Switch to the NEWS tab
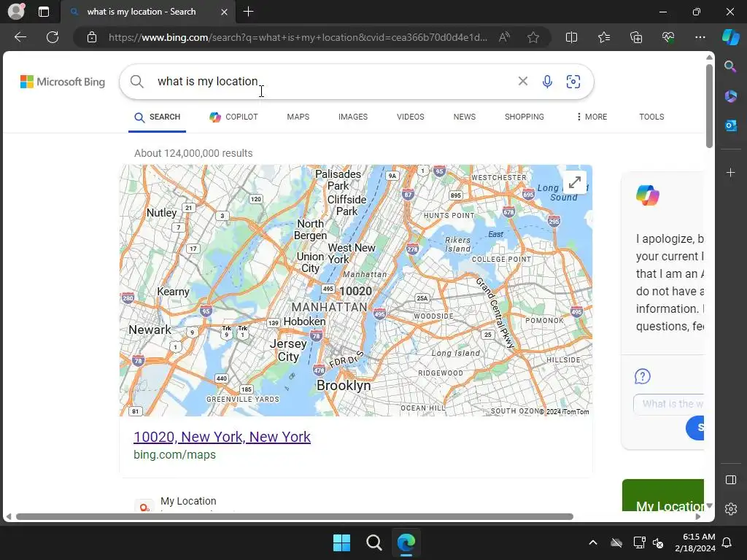747x560 pixels. pyautogui.click(x=465, y=117)
